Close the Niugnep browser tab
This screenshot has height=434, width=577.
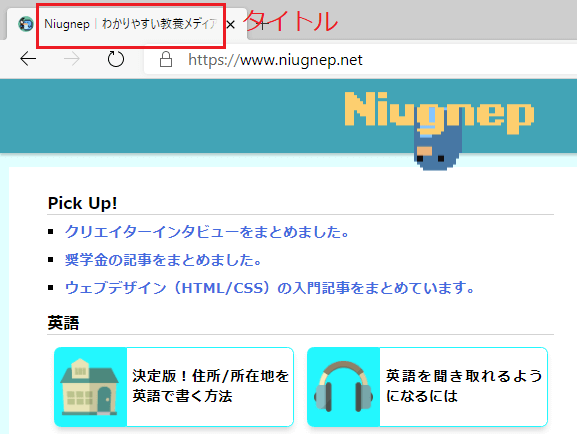pos(231,25)
